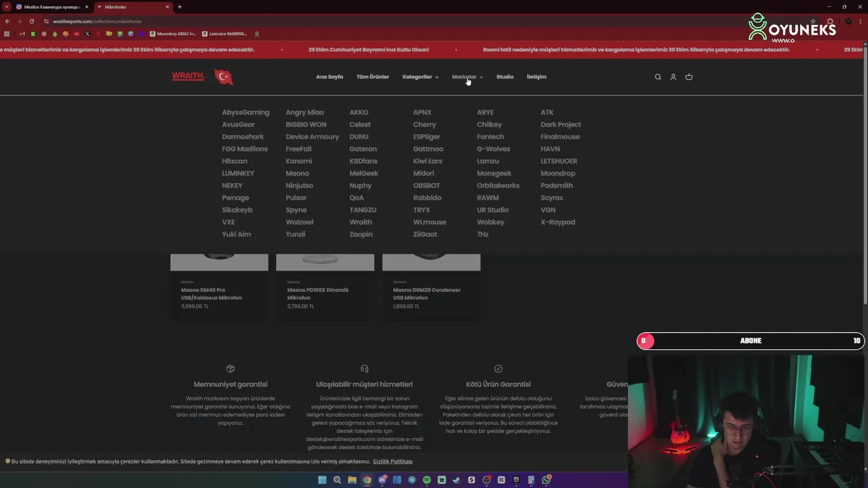The height and width of the screenshot is (488, 868).
Task: Open Gmail bookmark icon in bookmarks bar
Action: 22,34
